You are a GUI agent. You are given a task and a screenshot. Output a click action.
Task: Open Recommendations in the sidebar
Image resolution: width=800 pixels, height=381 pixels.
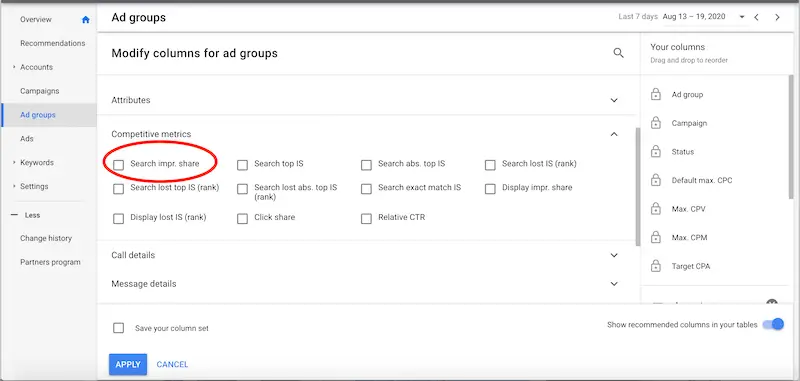pos(53,43)
